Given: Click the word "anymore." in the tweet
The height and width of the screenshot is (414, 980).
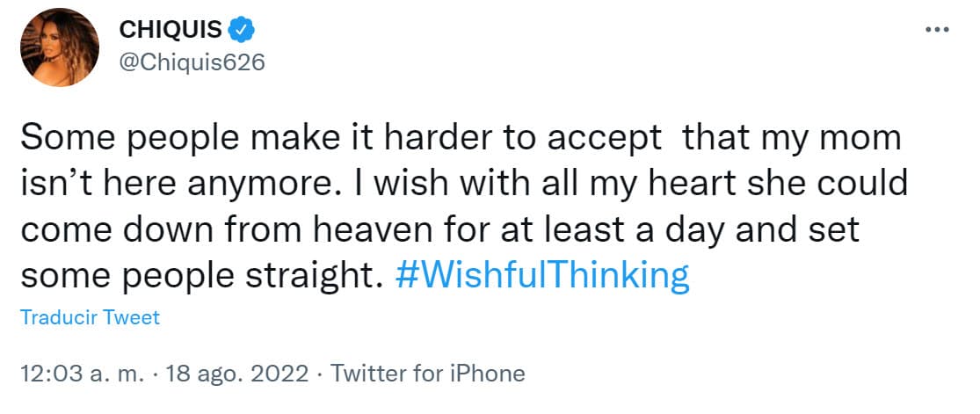Looking at the screenshot, I should [x=208, y=185].
